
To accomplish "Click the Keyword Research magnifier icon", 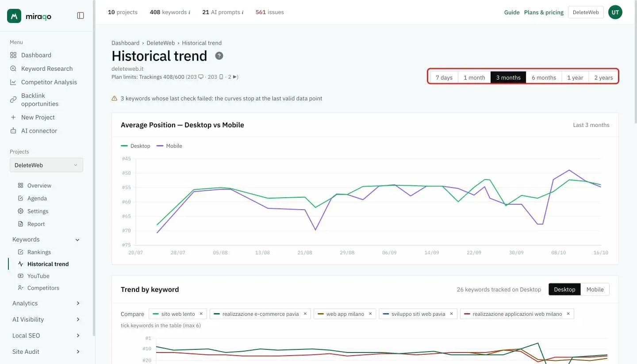I will [x=13, y=69].
